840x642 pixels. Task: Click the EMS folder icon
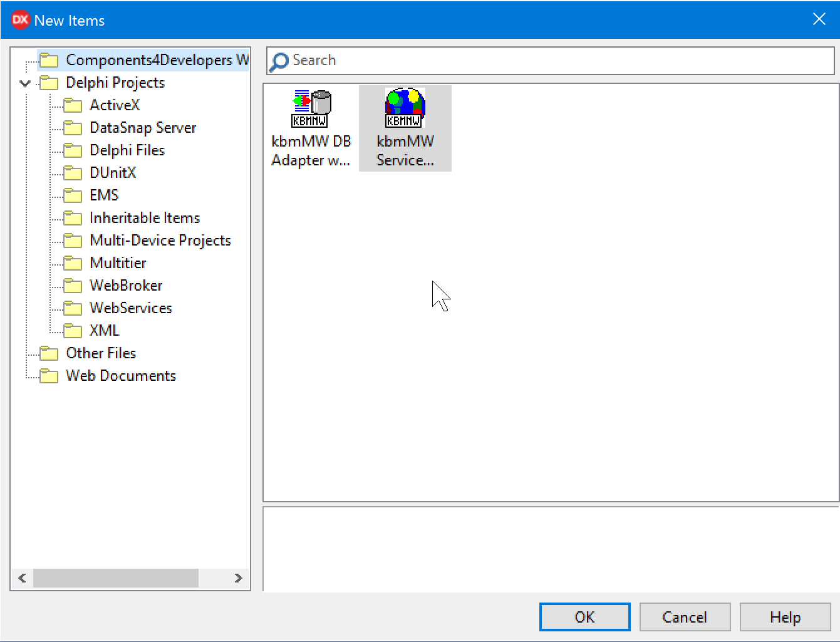pyautogui.click(x=73, y=195)
